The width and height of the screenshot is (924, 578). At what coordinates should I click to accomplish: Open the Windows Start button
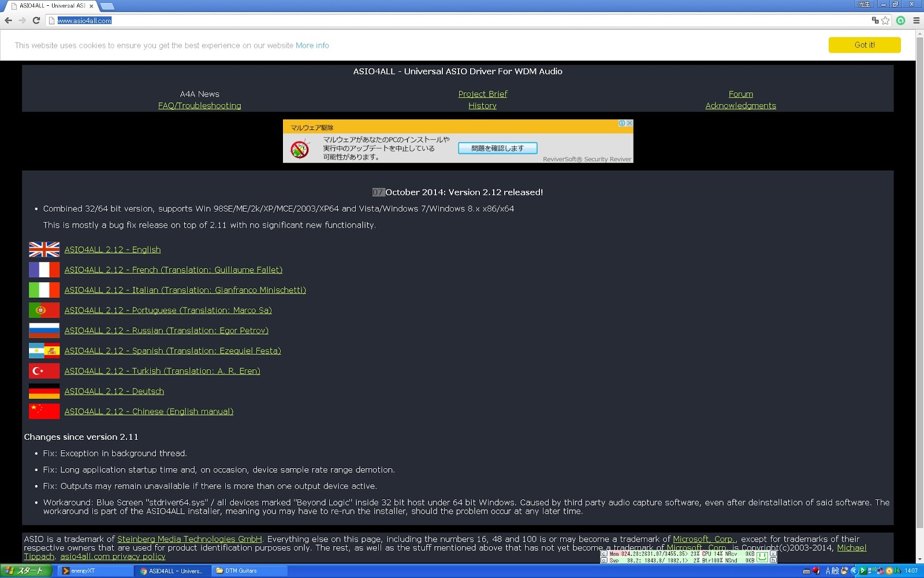27,570
